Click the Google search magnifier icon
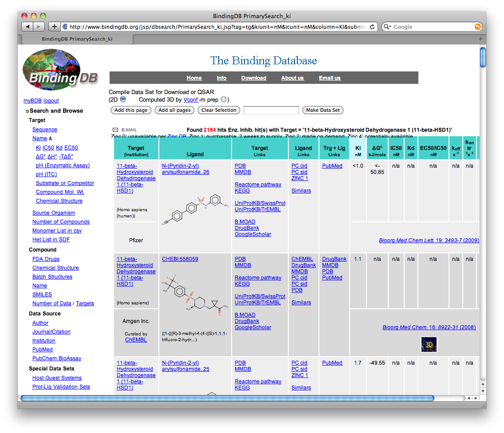 [x=387, y=27]
